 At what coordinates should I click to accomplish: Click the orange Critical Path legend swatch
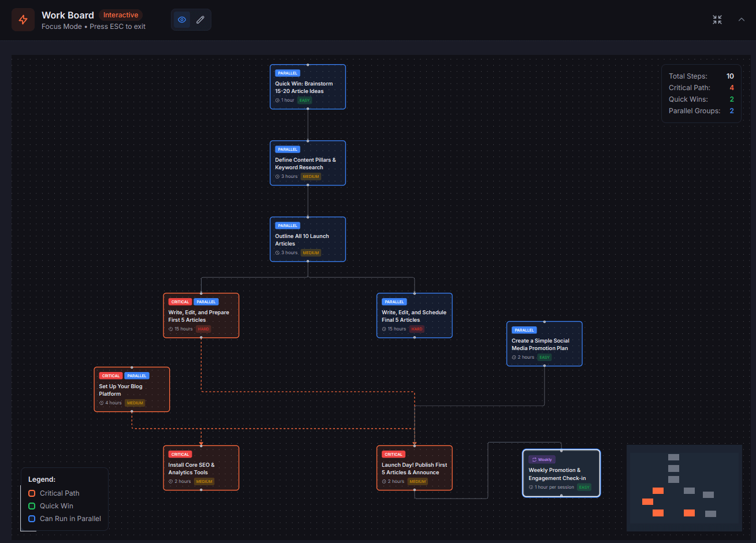pos(32,493)
